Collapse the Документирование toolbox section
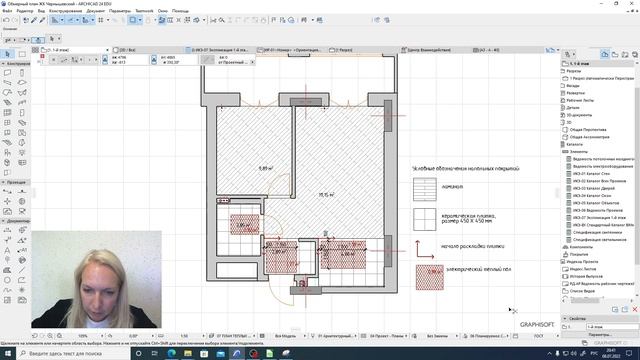The image size is (640, 360). point(16,221)
